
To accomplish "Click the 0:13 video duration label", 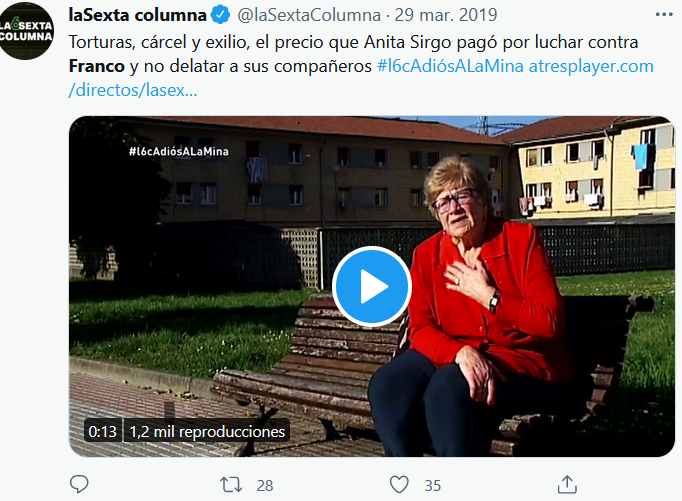I will [x=103, y=431].
